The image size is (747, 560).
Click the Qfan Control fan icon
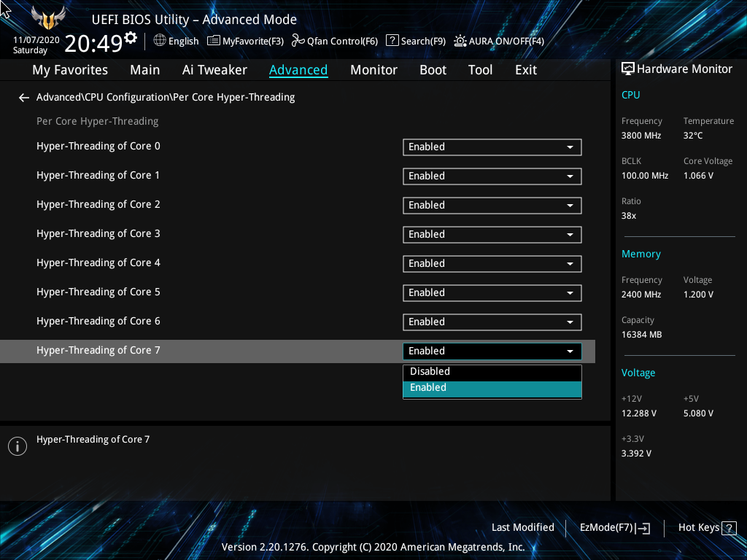click(298, 41)
